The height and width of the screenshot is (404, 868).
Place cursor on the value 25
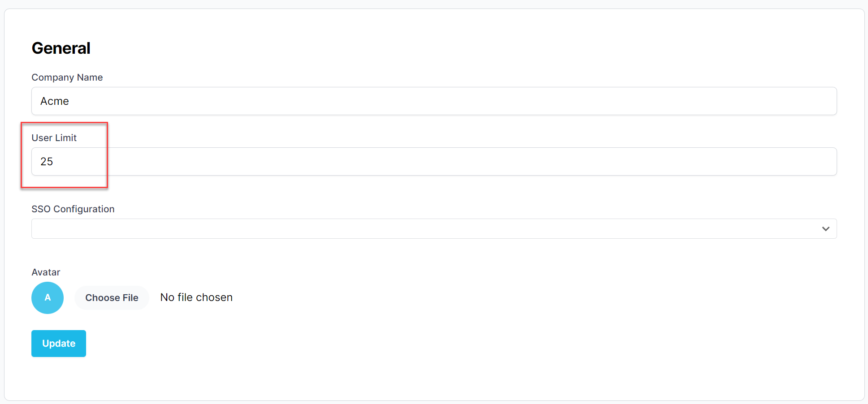click(x=47, y=162)
